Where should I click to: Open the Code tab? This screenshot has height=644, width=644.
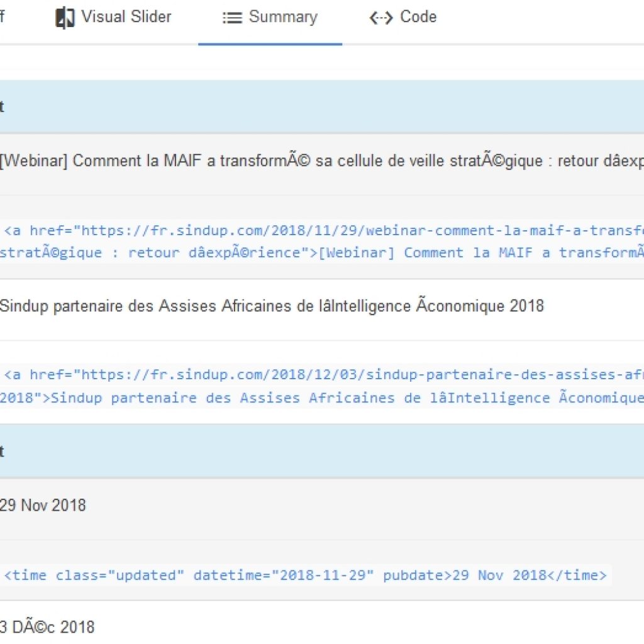[403, 18]
